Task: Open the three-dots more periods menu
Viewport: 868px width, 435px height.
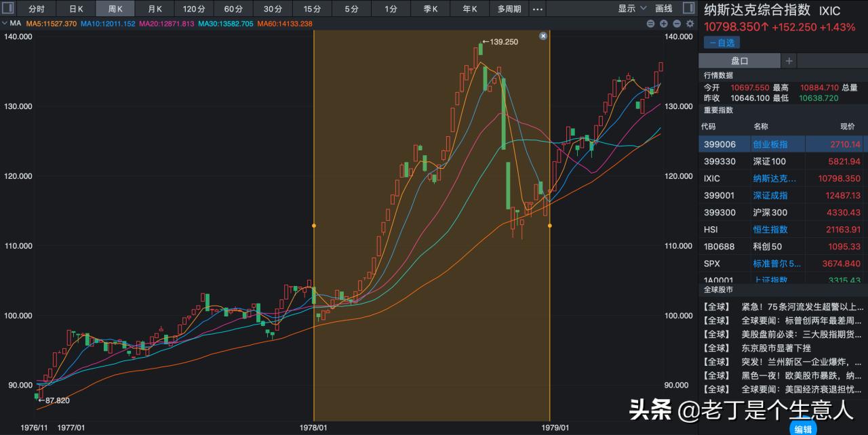Action: [537, 9]
